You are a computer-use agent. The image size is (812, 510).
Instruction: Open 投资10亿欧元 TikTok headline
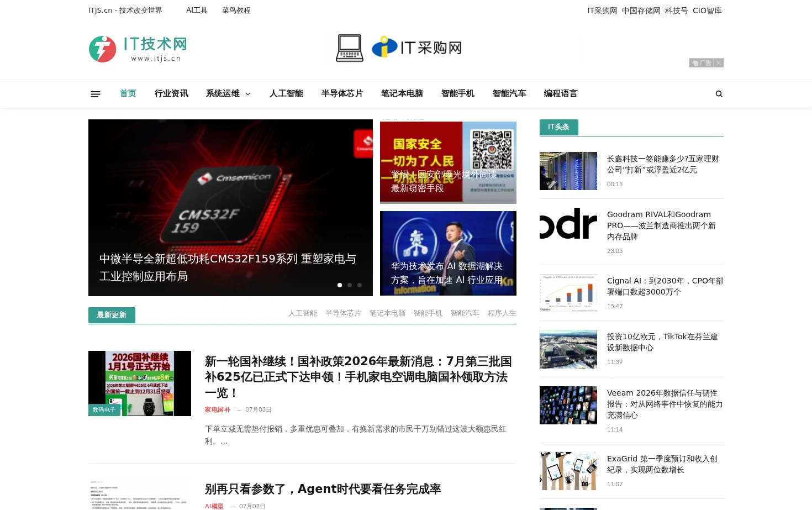(662, 342)
